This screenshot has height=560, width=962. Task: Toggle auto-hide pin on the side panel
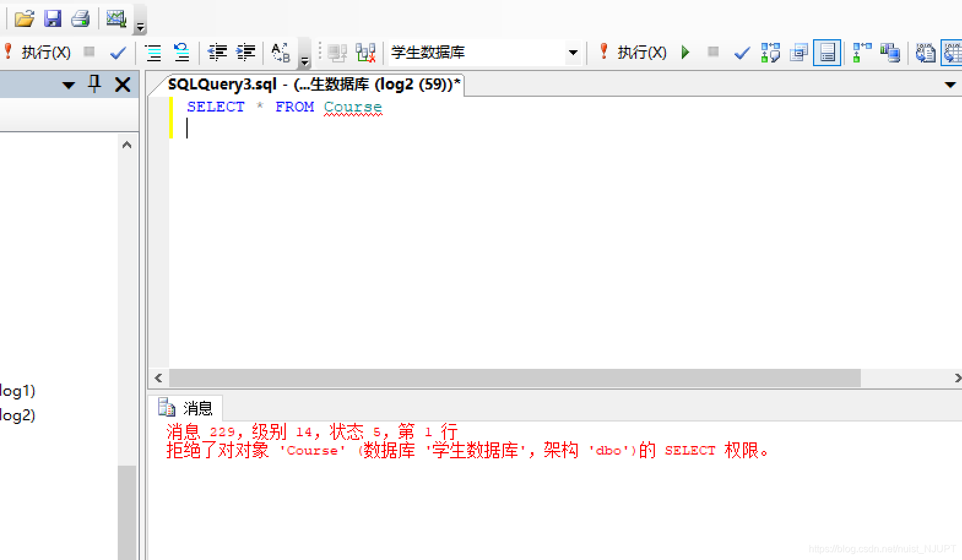94,84
